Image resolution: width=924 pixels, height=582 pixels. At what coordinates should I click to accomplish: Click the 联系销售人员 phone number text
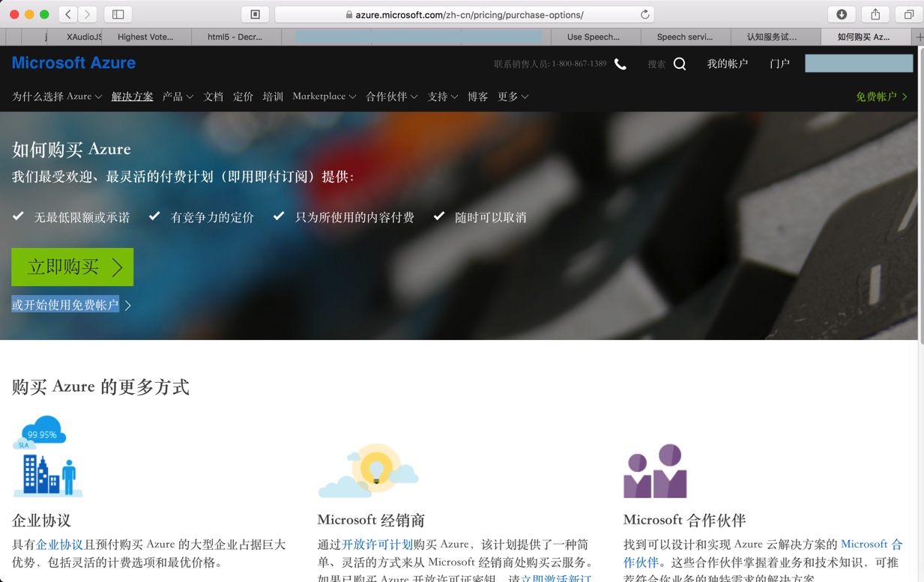pos(550,64)
